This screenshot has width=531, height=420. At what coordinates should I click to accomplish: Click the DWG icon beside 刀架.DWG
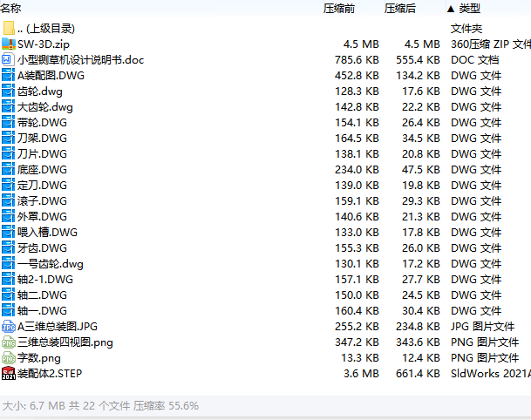(x=9, y=138)
